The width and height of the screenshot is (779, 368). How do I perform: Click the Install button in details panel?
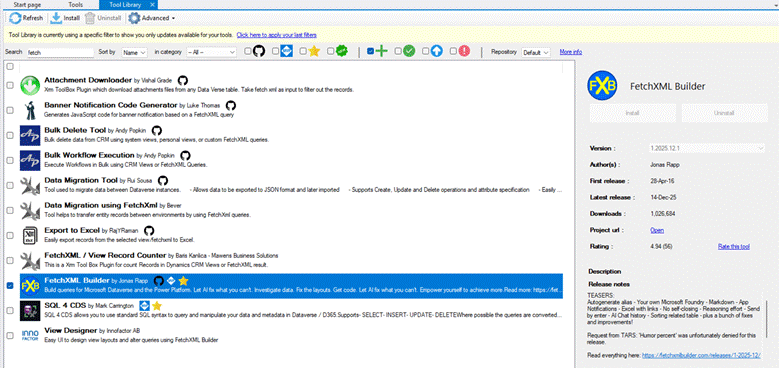pyautogui.click(x=632, y=113)
